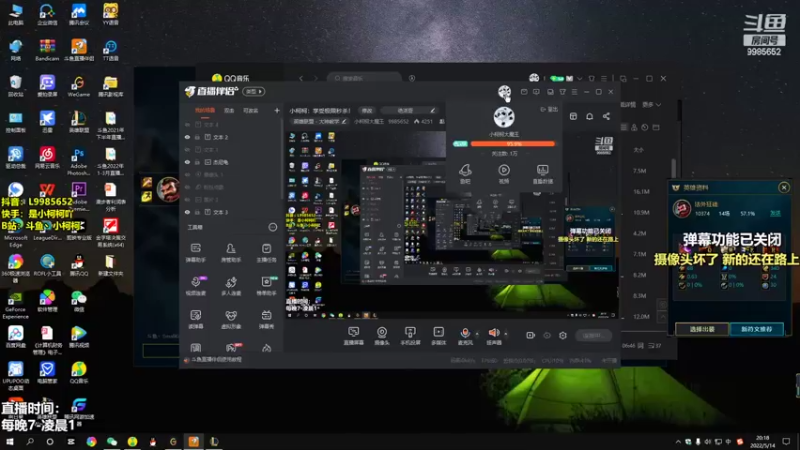Image resolution: width=800 pixels, height=450 pixels.
Task: Add a 手机投屏 phone casting source
Action: (x=410, y=336)
